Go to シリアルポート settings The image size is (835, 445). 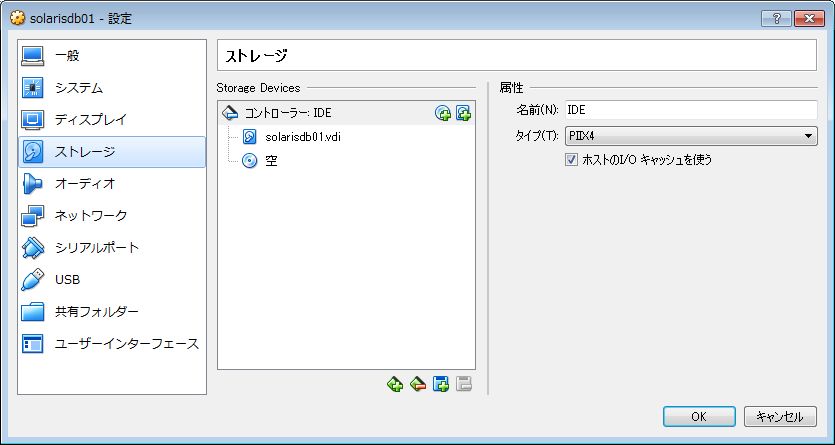click(112, 248)
